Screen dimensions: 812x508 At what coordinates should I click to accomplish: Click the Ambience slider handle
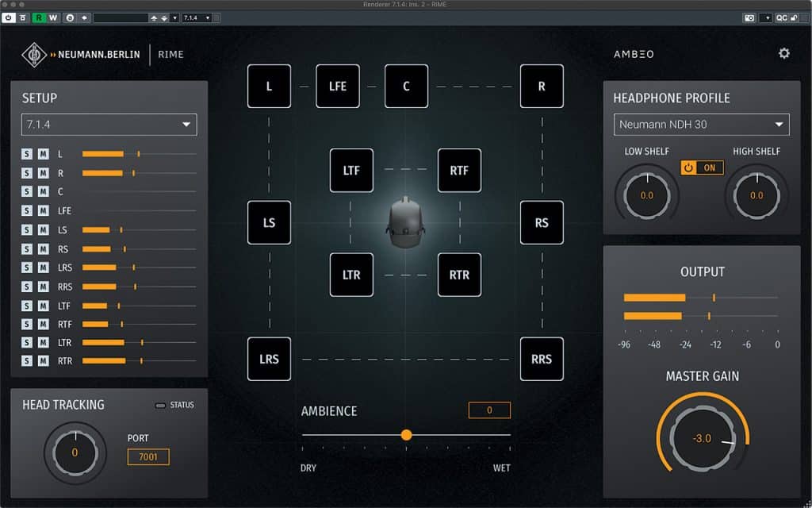[x=407, y=435]
